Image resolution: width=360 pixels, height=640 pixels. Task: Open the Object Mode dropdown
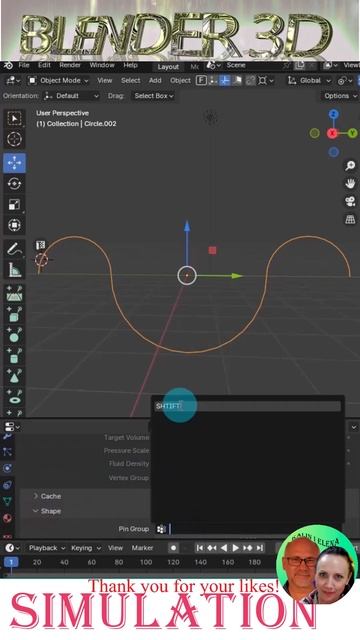coord(58,80)
